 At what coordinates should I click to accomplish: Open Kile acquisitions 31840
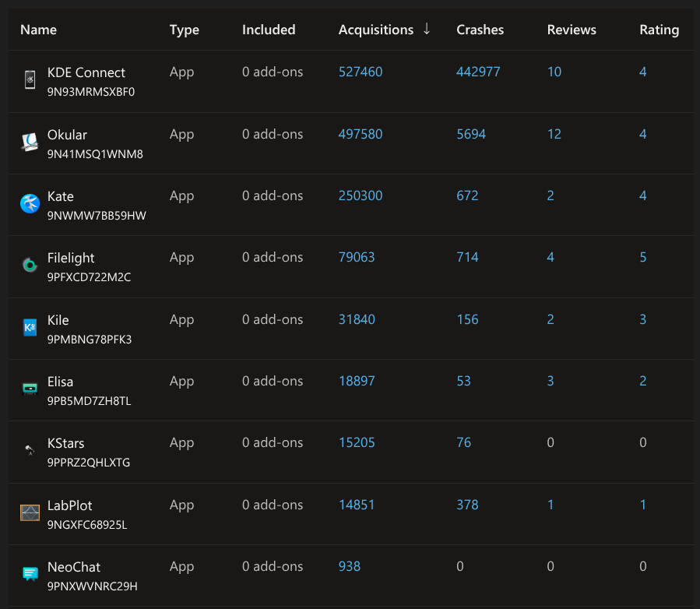pos(357,319)
